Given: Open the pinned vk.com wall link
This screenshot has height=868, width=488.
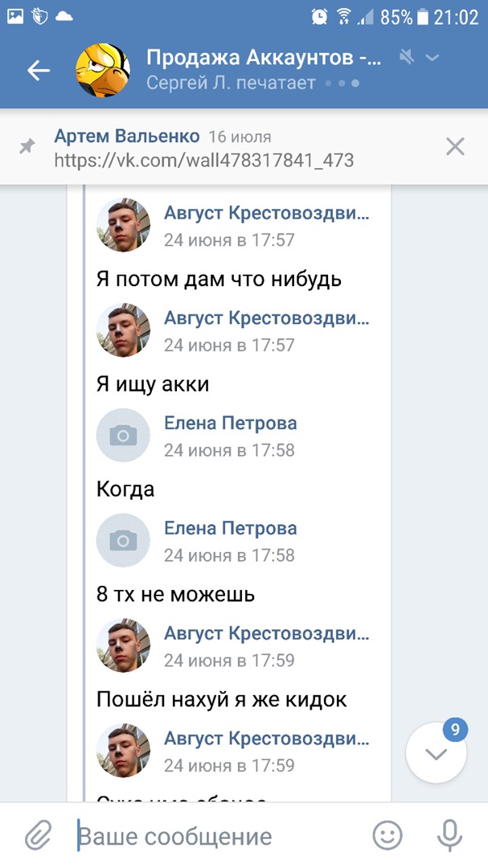Looking at the screenshot, I should pyautogui.click(x=203, y=160).
